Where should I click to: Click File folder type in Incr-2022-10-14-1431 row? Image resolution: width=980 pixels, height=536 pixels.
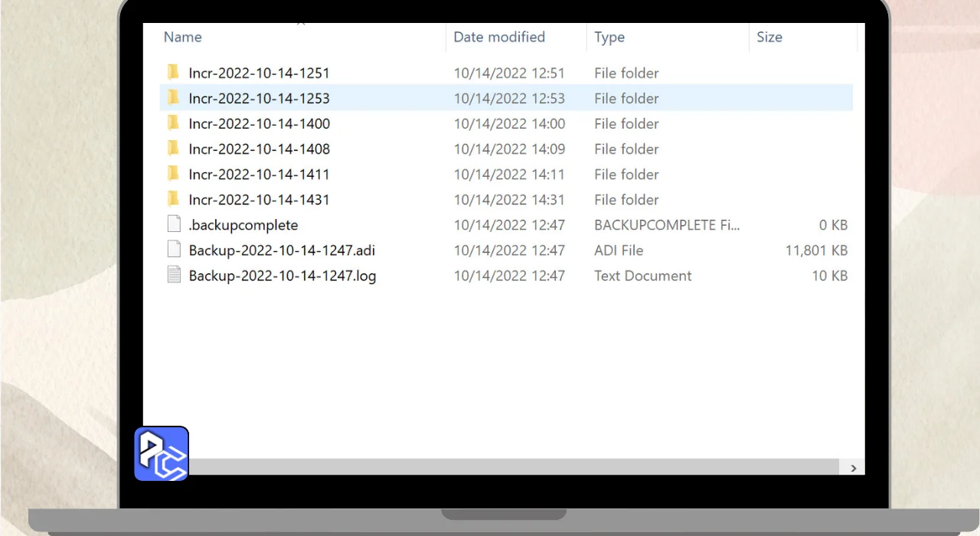(626, 200)
